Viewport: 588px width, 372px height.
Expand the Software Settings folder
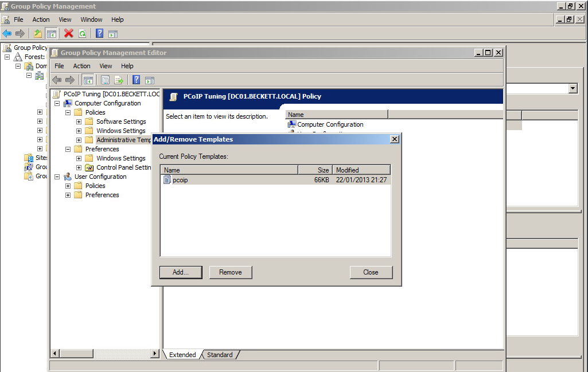79,122
